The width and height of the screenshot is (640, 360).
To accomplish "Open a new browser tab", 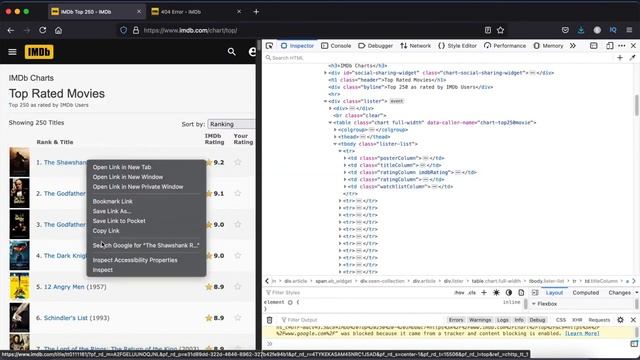I will (256, 12).
